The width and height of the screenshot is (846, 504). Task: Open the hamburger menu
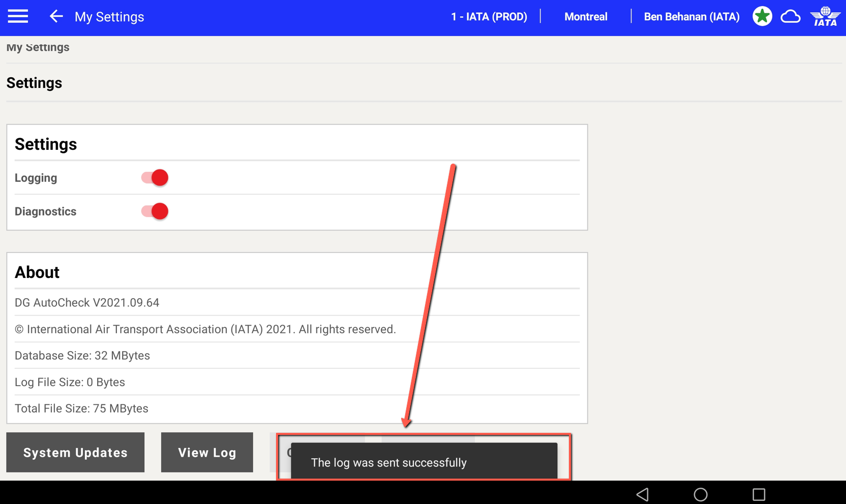pyautogui.click(x=18, y=17)
